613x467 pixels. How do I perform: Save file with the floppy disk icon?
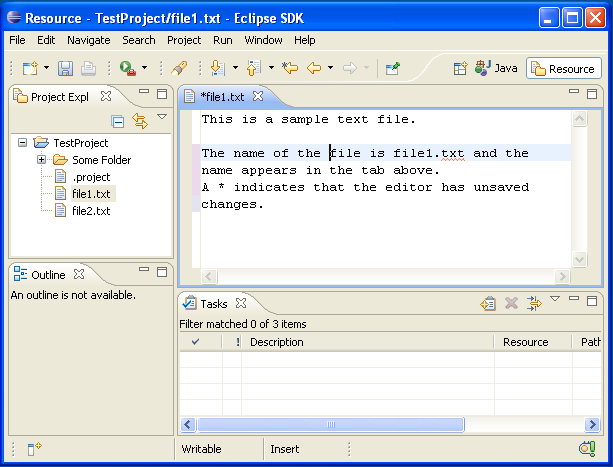click(x=65, y=68)
